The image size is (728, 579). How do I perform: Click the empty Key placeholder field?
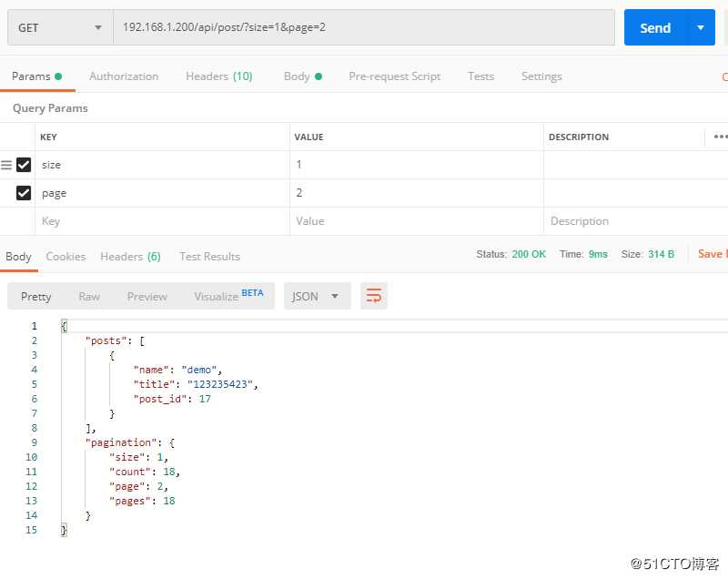coord(162,221)
